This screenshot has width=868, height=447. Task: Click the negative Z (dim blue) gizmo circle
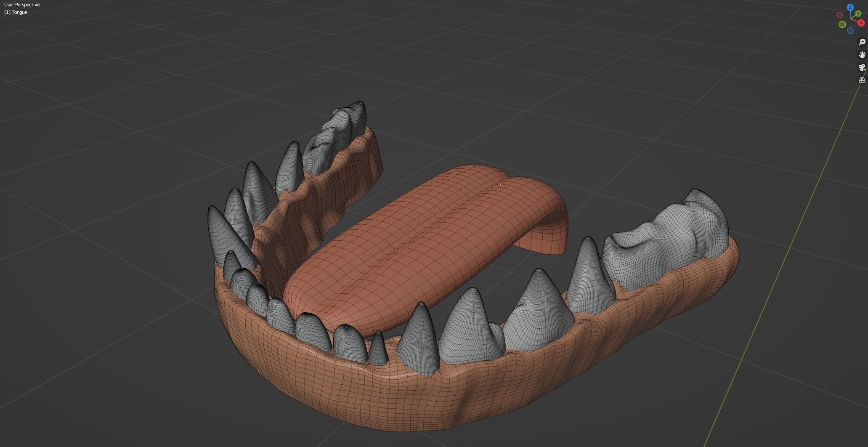click(850, 31)
